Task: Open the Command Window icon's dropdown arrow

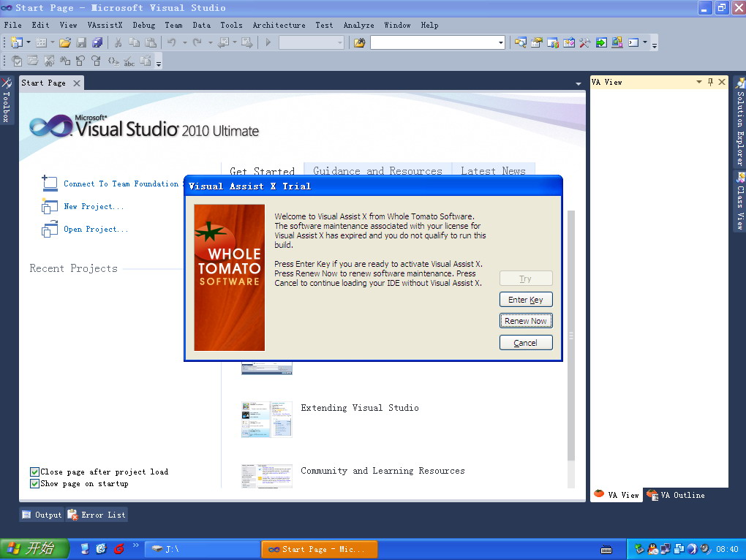Action: 645,43
